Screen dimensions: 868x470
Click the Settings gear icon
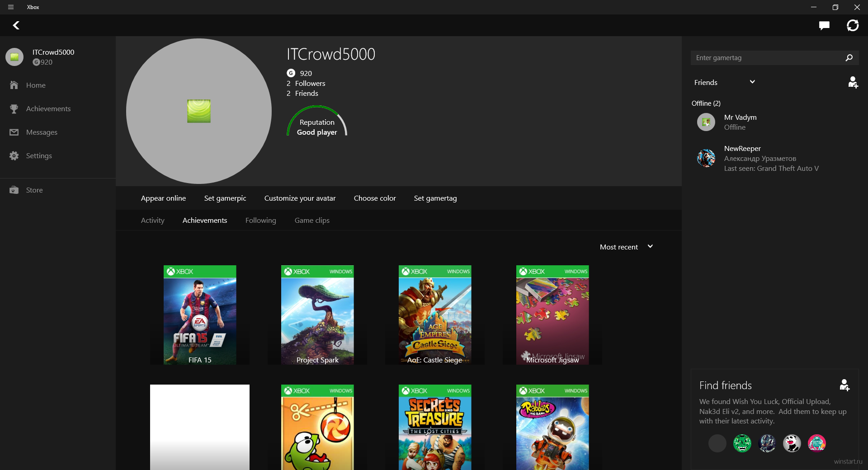tap(14, 155)
